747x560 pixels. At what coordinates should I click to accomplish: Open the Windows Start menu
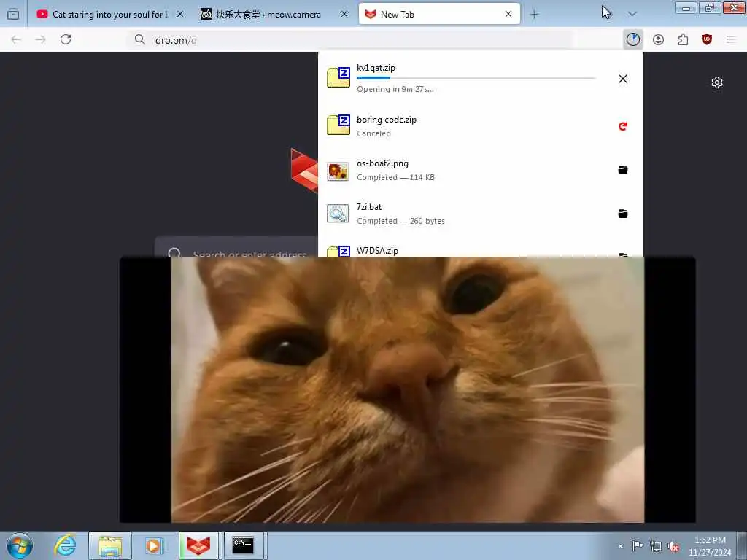click(x=20, y=545)
